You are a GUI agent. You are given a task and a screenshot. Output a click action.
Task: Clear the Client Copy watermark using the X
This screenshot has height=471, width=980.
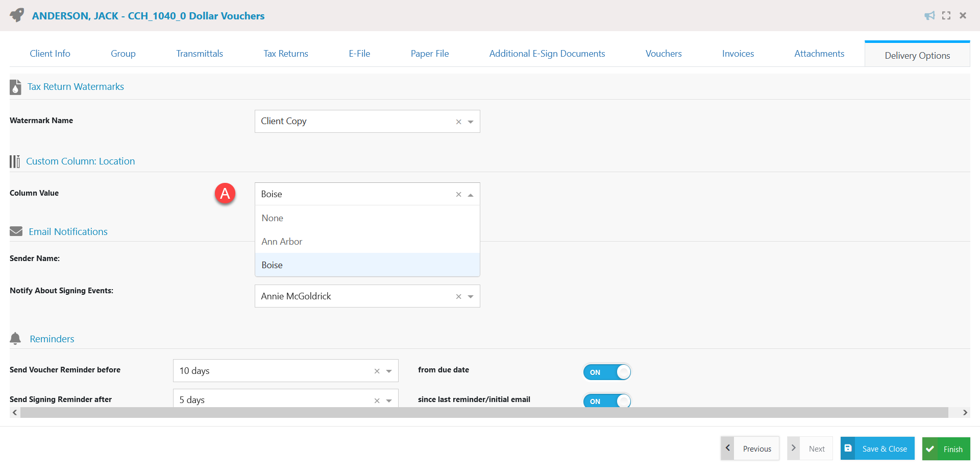click(458, 122)
